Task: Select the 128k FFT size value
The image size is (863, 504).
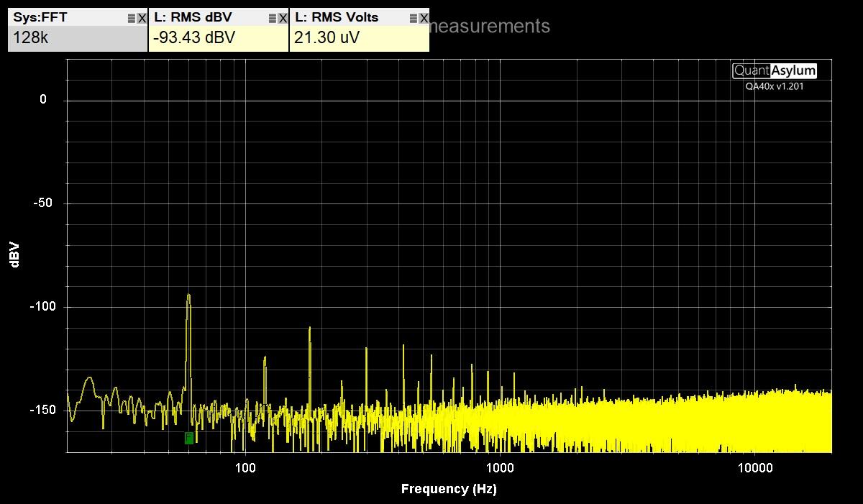Action: (31, 38)
